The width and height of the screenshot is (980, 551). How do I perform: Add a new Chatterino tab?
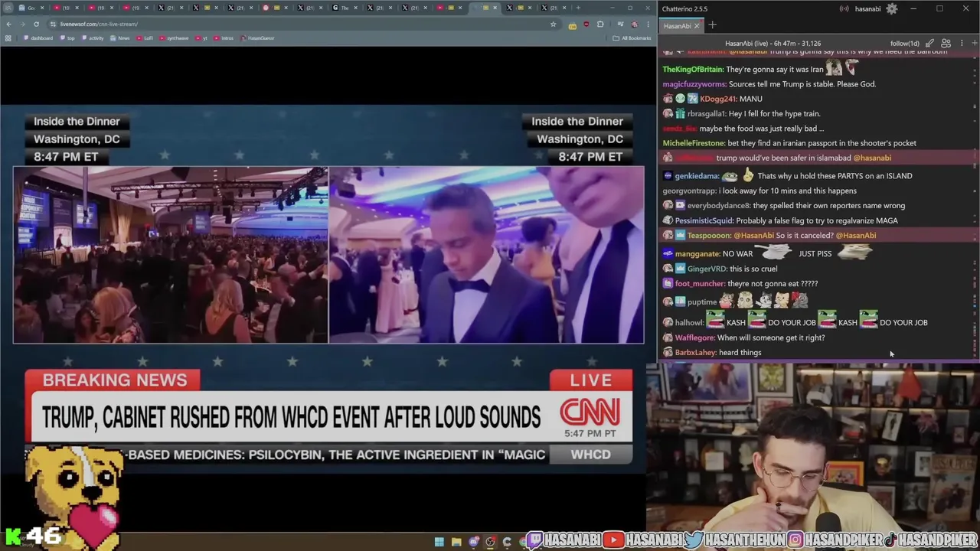(712, 25)
